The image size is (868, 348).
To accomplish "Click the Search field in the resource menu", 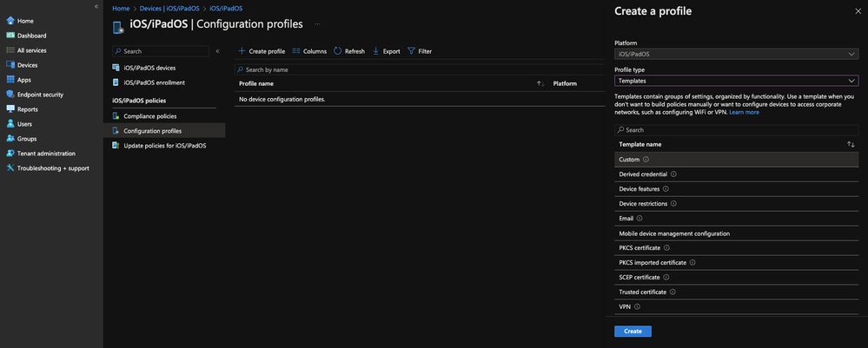I will pyautogui.click(x=161, y=51).
